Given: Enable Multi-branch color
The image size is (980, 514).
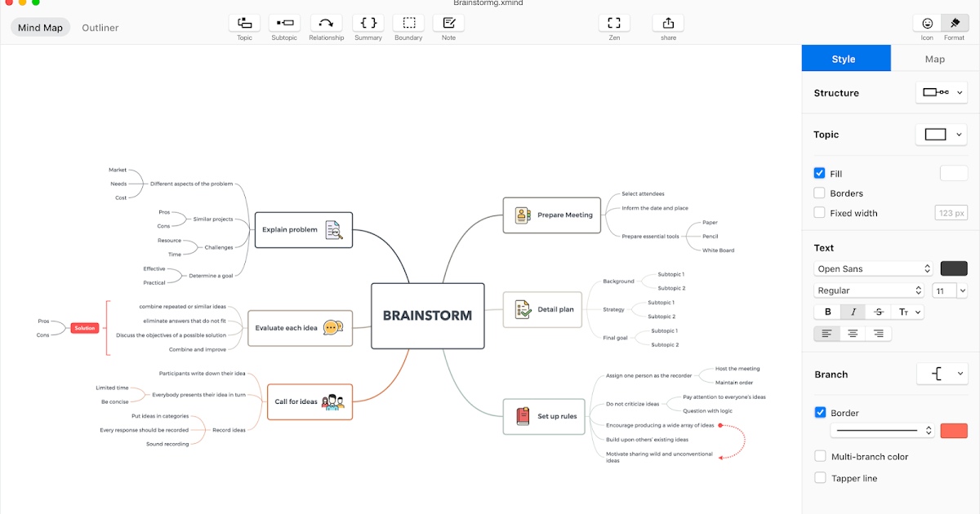Looking at the screenshot, I should click(x=820, y=456).
